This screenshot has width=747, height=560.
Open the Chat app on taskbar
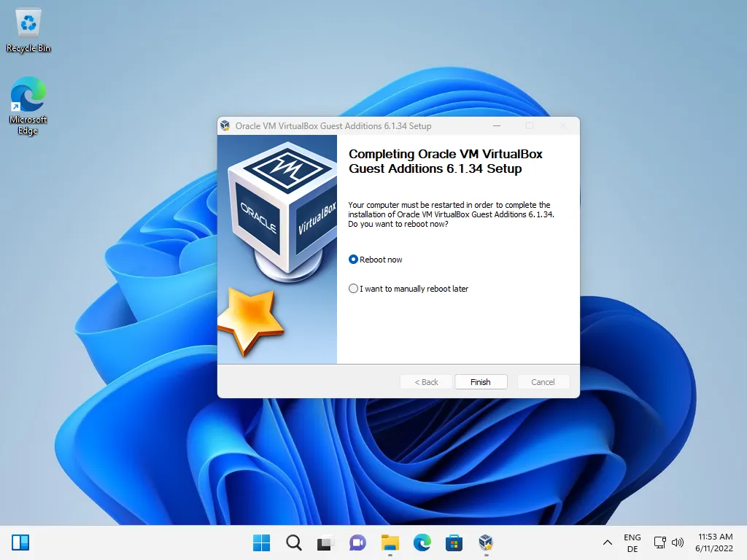(x=357, y=542)
